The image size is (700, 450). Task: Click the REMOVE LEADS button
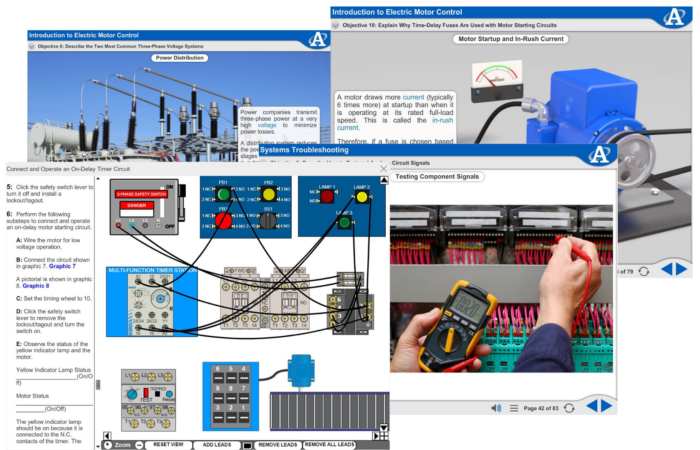(x=277, y=445)
